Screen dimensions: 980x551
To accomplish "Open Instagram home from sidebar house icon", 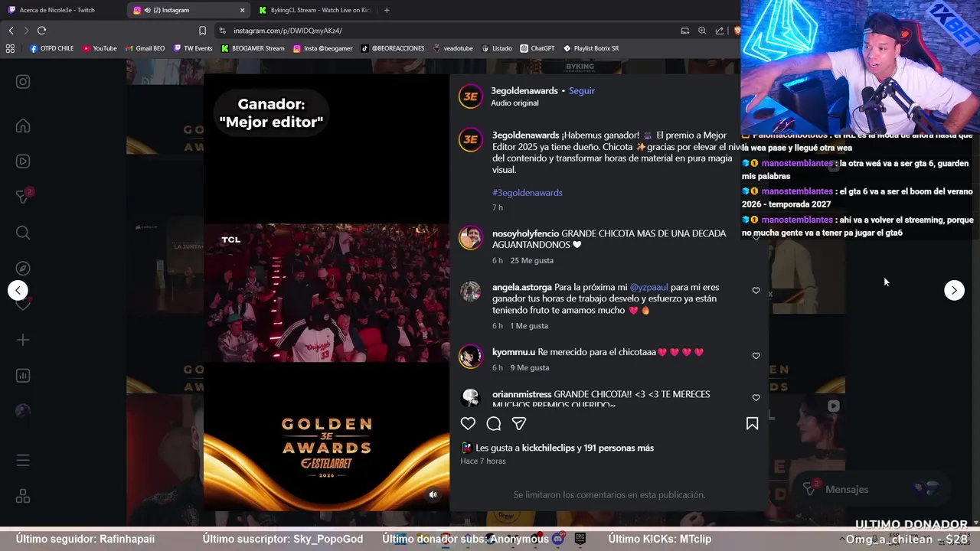I will [x=23, y=126].
